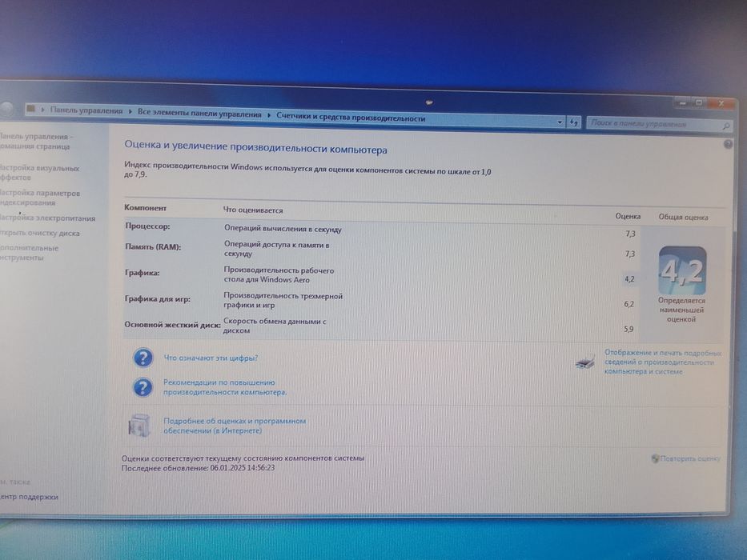This screenshot has height=560, width=747.
Task: Expand arrow after Панель управления breadcrumb
Action: (x=130, y=111)
